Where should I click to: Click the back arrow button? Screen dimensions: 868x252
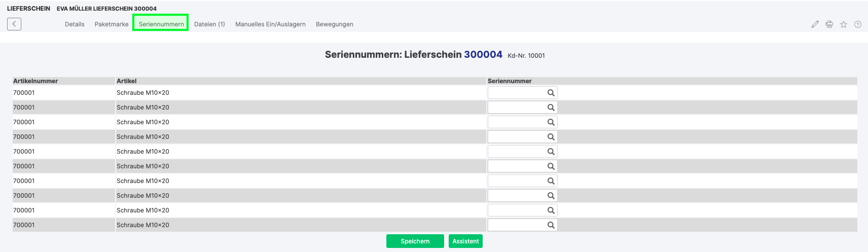[x=14, y=24]
